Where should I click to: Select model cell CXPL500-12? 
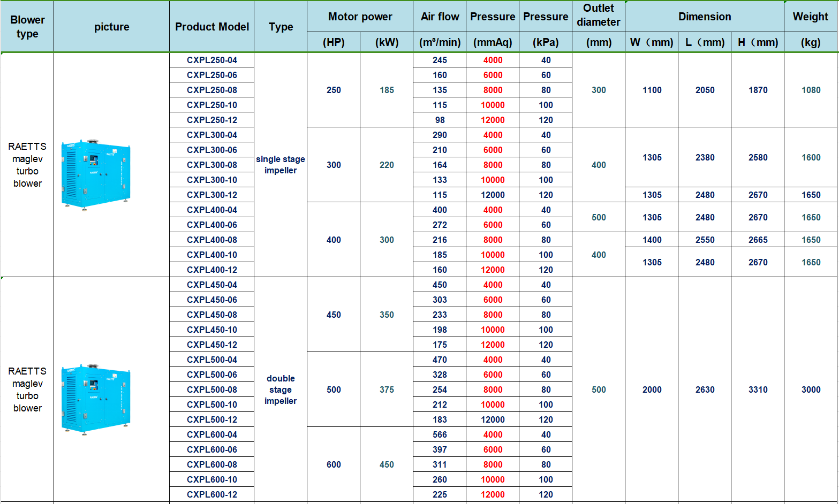(212, 419)
